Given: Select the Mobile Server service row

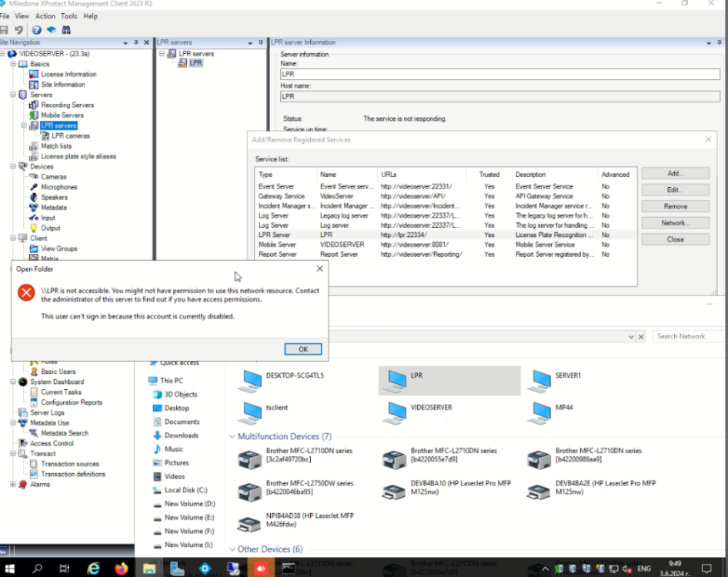Looking at the screenshot, I should [446, 245].
